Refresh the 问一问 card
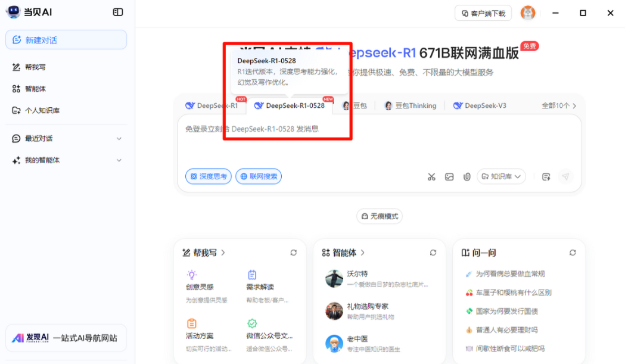Viewport: 625px width, 364px height. 573,253
